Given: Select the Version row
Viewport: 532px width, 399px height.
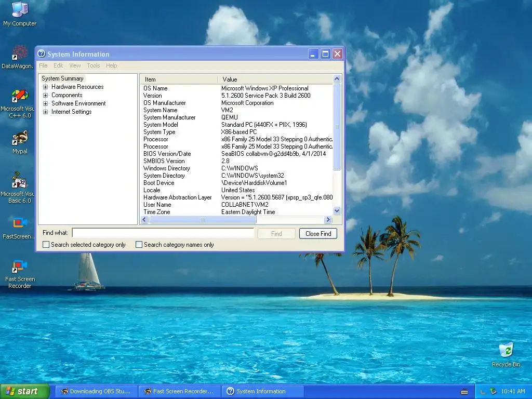Looking at the screenshot, I should click(236, 96).
